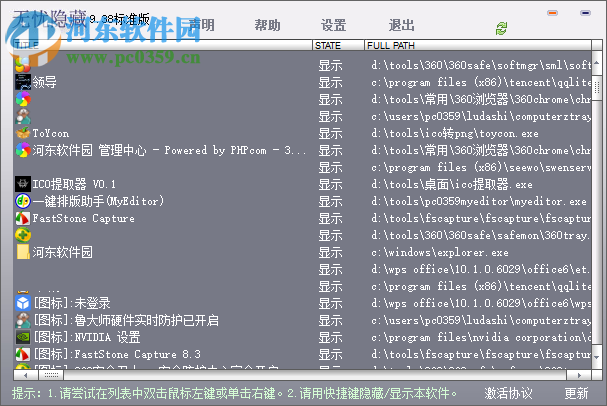Click path d:\tools\pc0359myeditor\myeditor.exe
Screen dimensions: 607x406
pyautogui.click(x=479, y=201)
